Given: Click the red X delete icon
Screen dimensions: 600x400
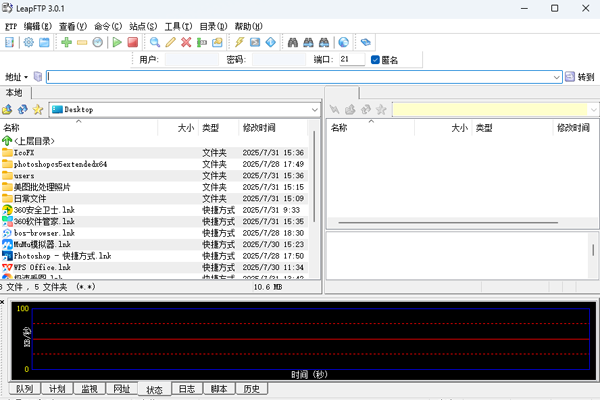Looking at the screenshot, I should [x=186, y=43].
